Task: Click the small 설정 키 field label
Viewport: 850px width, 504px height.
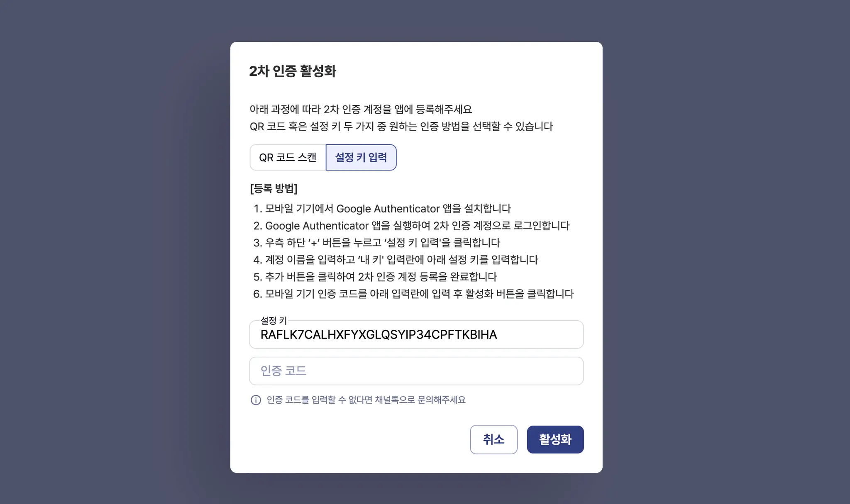Action: pos(274,321)
